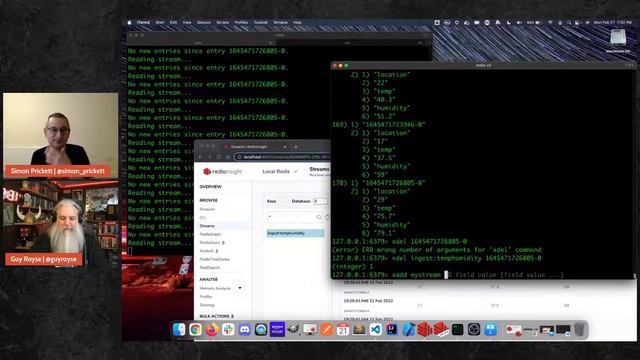Click the 'xdel ingest:temphumidity 1645471726805-0' line

click(x=437, y=258)
